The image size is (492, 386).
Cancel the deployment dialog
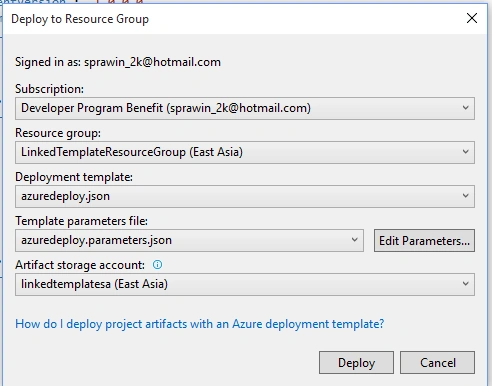pos(437,362)
